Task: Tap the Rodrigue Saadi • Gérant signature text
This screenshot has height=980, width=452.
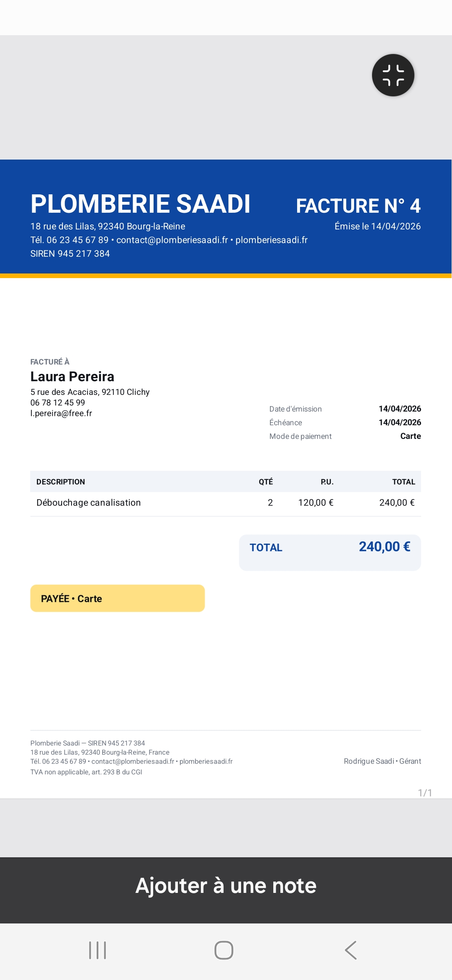Action: (383, 761)
